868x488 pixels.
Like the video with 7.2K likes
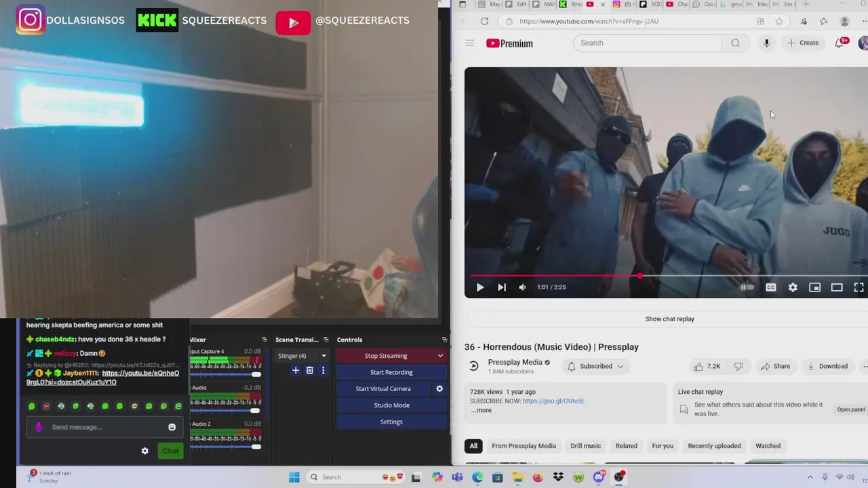point(707,366)
